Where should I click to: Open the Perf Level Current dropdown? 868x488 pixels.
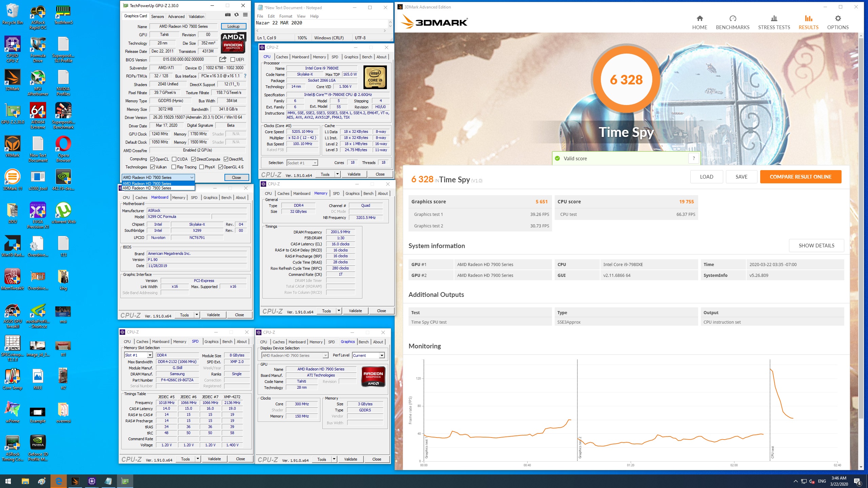[x=368, y=355]
